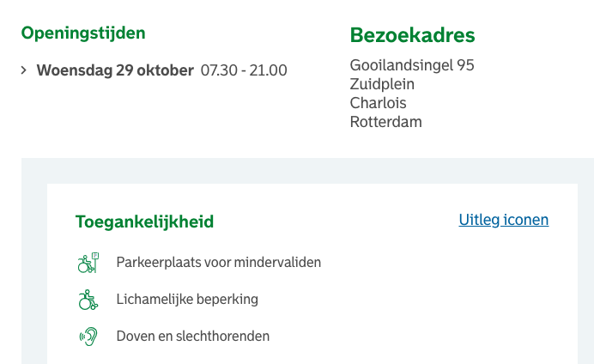Click the Openingstijden heading

(x=83, y=33)
